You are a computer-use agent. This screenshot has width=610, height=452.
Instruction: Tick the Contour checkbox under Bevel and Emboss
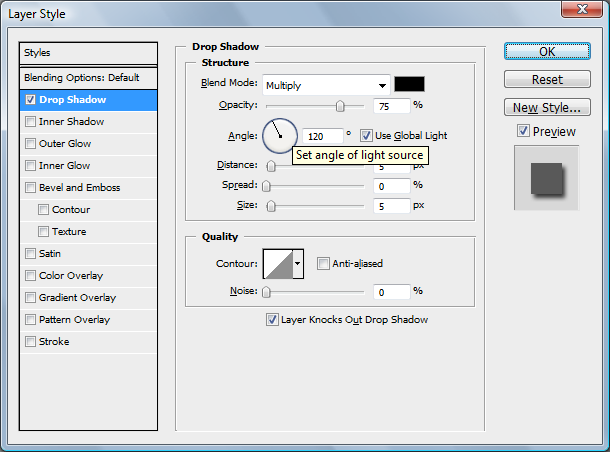click(x=43, y=209)
